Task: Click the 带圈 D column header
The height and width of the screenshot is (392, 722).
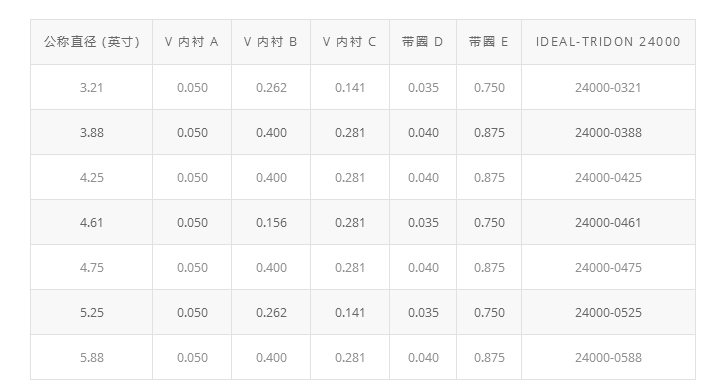Action: (x=423, y=42)
